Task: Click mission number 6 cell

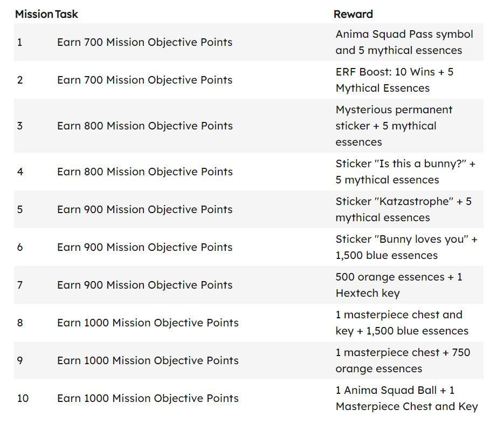Action: click(x=20, y=247)
